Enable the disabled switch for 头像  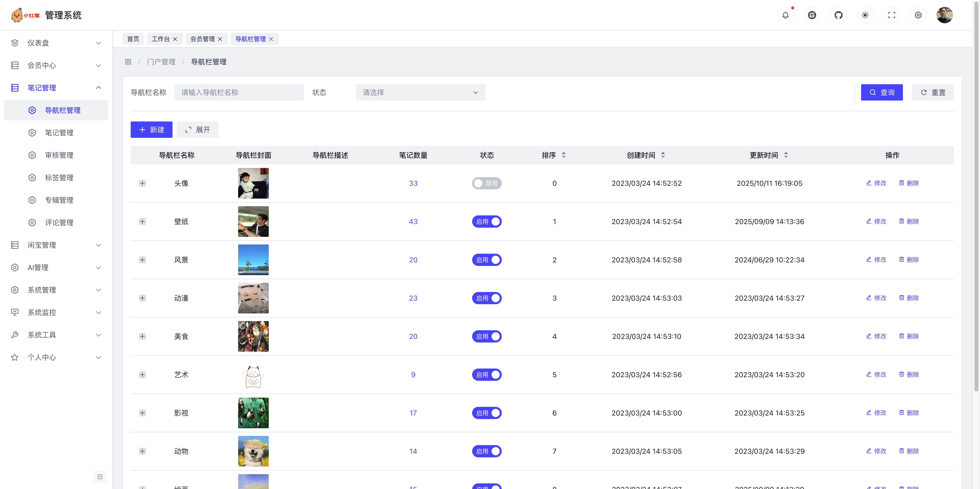click(487, 184)
